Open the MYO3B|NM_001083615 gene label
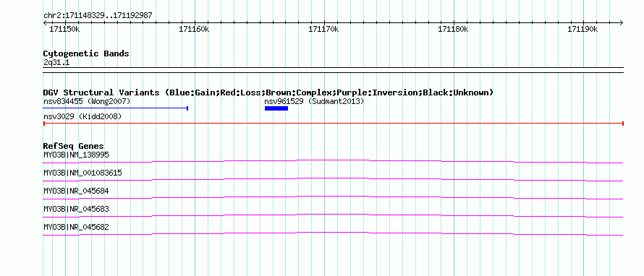Image resolution: width=644 pixels, height=276 pixels. pos(82,173)
